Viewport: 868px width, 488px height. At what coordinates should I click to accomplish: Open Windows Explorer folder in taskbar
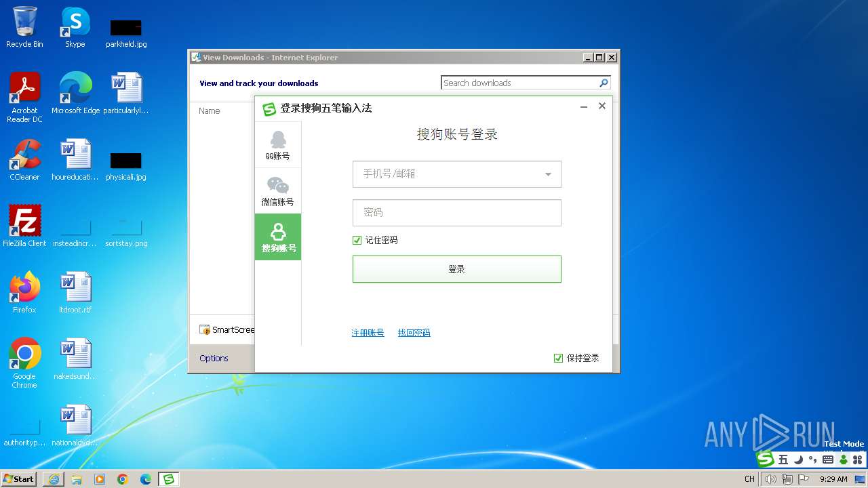point(77,479)
